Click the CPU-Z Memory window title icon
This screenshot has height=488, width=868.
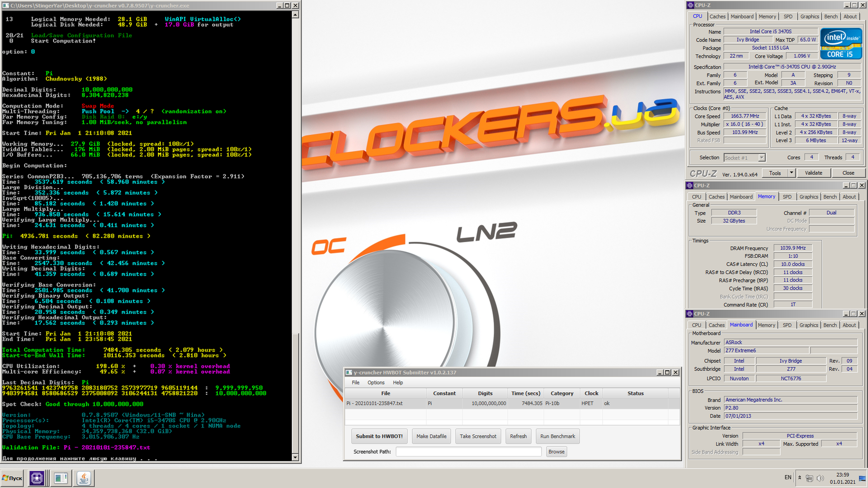(x=689, y=185)
